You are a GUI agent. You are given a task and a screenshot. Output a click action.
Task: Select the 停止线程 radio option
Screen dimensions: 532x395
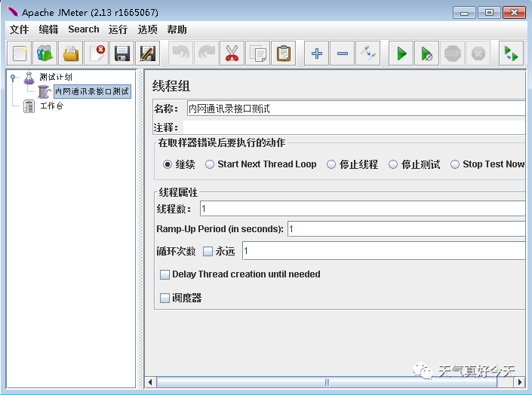pos(331,164)
